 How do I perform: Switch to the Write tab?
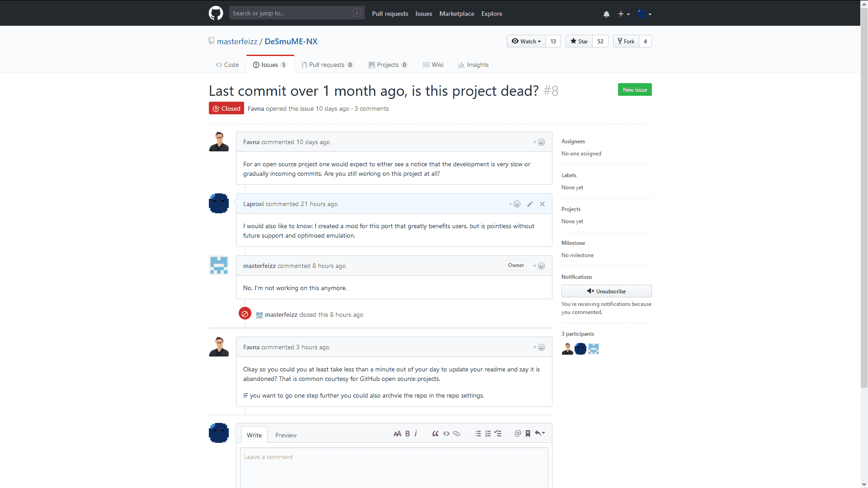[254, 435]
